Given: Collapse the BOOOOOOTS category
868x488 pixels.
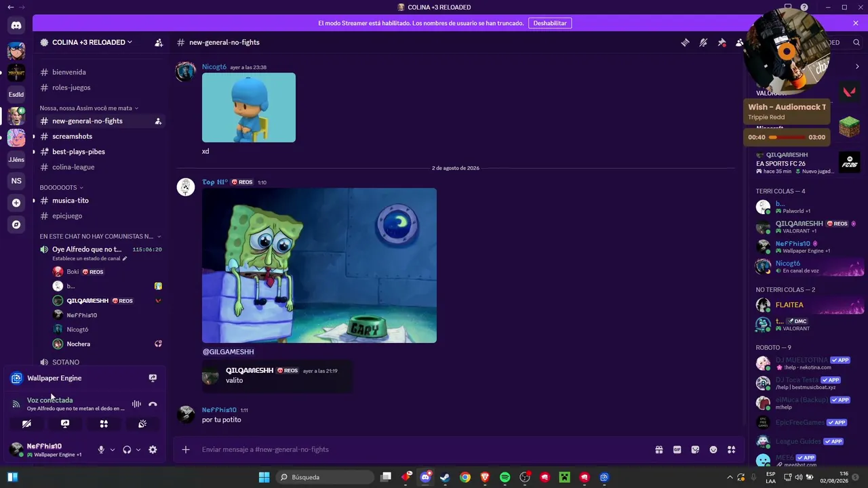Looking at the screenshot, I should pyautogui.click(x=61, y=187).
